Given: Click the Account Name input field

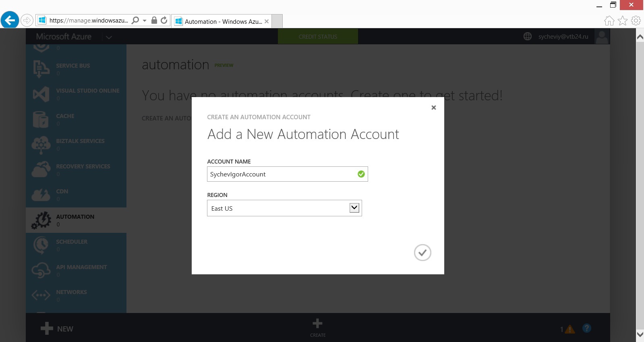Looking at the screenshot, I should click(288, 174).
